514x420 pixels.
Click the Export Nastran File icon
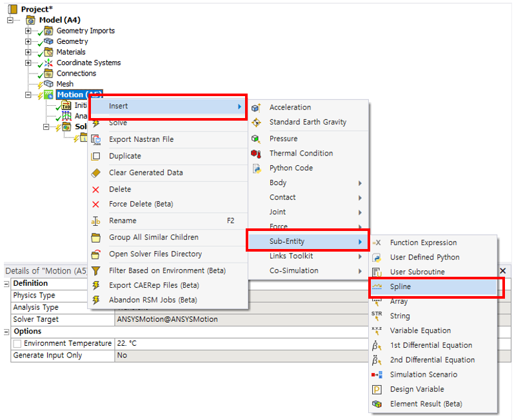(96, 139)
